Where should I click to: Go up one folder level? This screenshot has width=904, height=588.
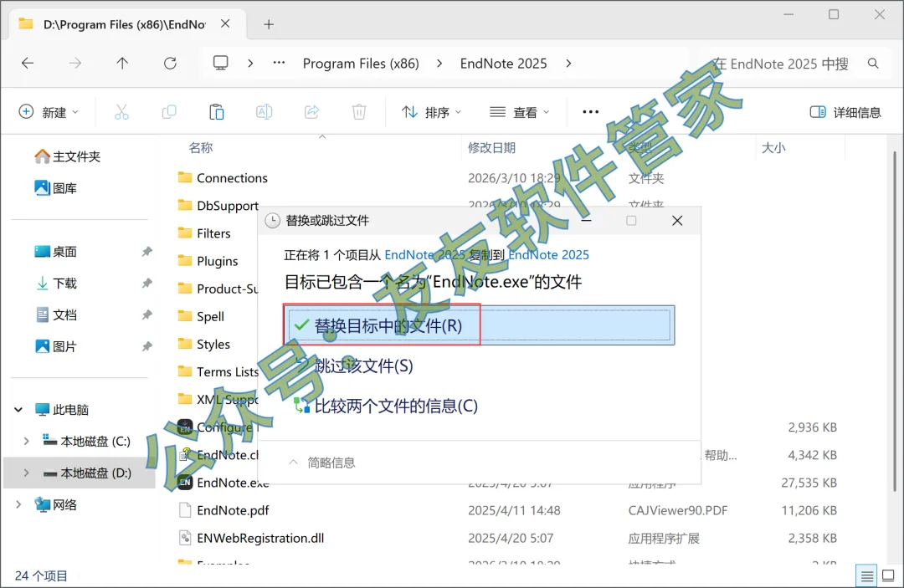tap(122, 64)
